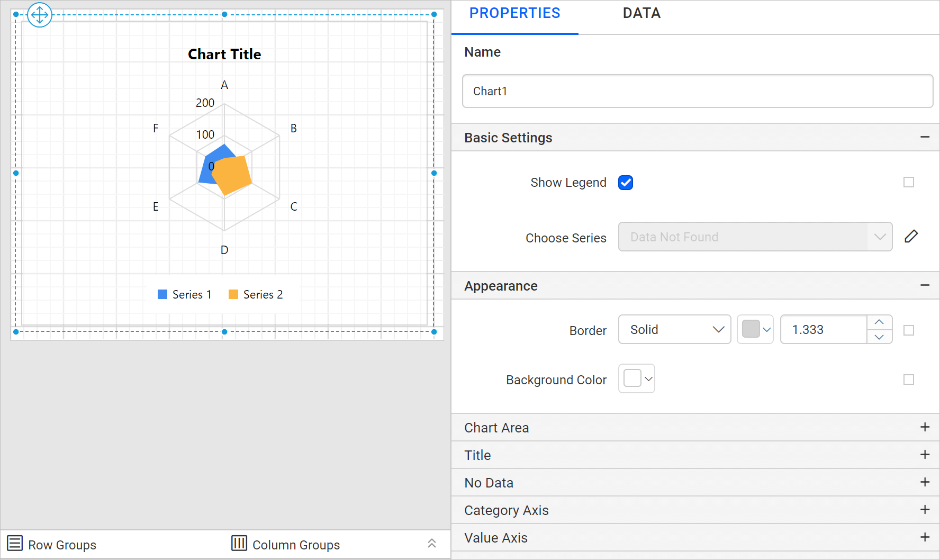Collapse the grouping pane with chevron icon

(432, 544)
